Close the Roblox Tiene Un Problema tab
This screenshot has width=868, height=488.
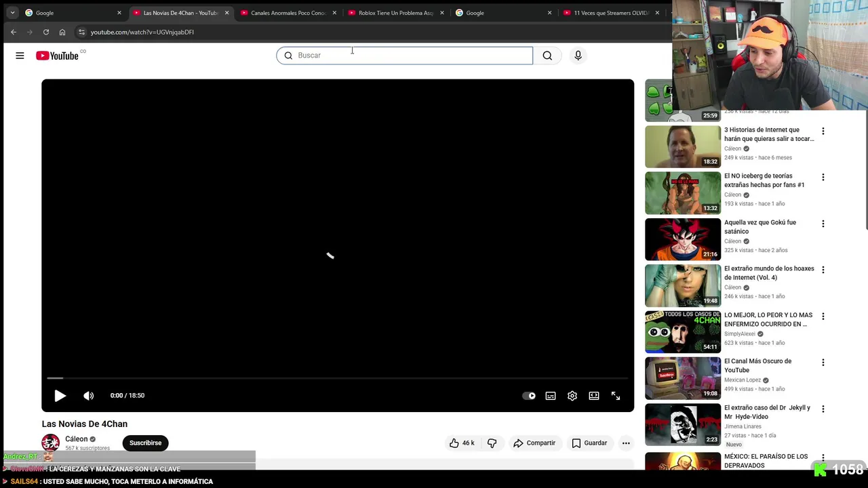click(442, 13)
